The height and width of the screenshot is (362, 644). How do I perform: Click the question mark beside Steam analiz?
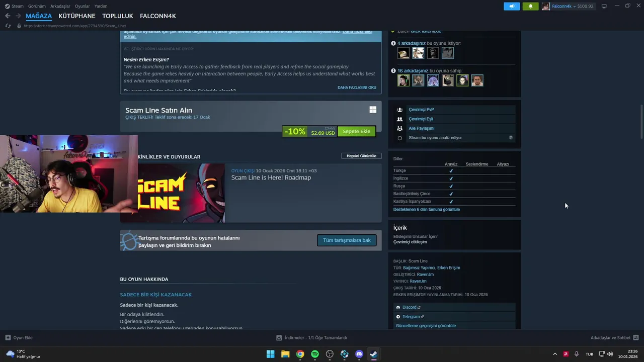511,138
